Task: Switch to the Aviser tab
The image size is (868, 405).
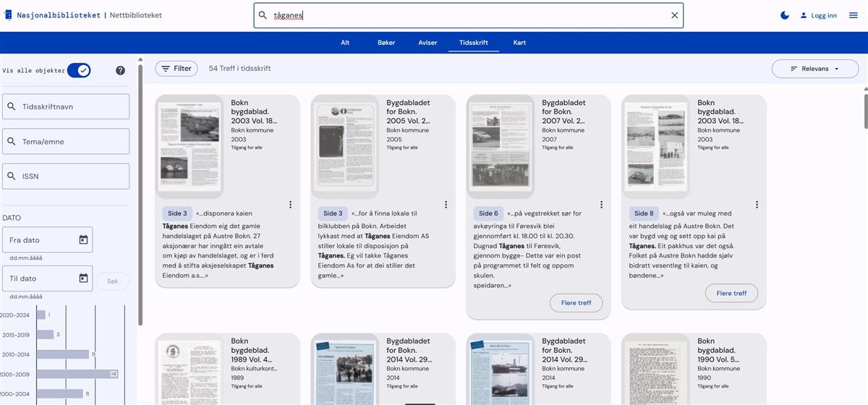Action: pyautogui.click(x=427, y=43)
